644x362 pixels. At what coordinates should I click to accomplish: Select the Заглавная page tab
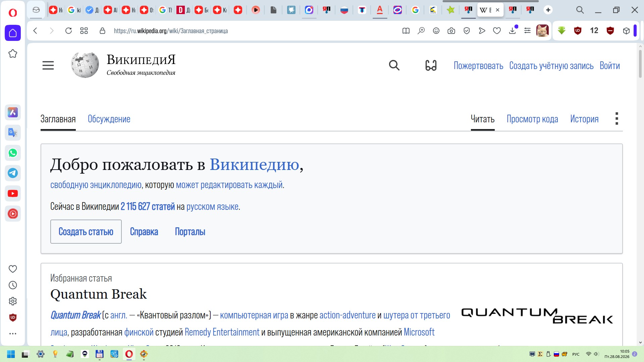click(58, 119)
